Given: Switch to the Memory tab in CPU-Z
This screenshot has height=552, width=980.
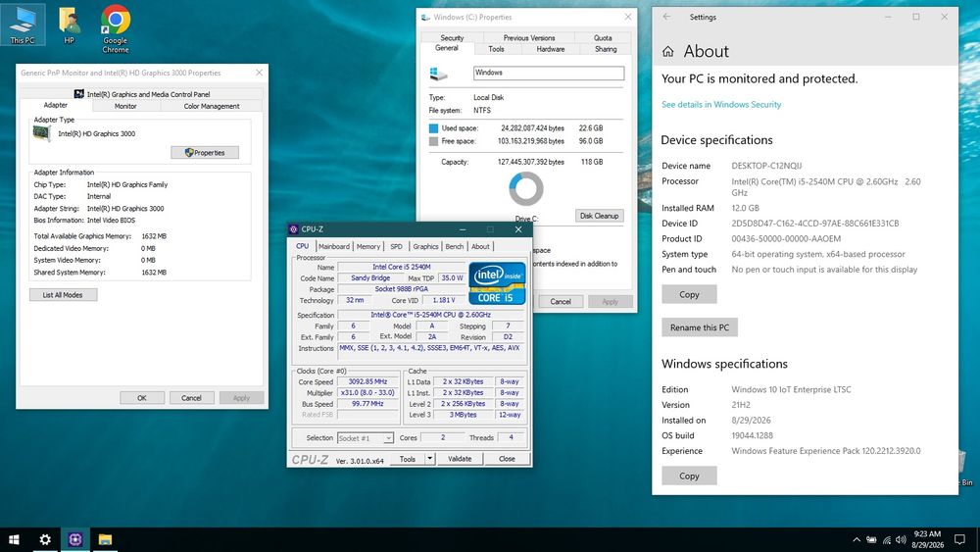Looking at the screenshot, I should 368,246.
